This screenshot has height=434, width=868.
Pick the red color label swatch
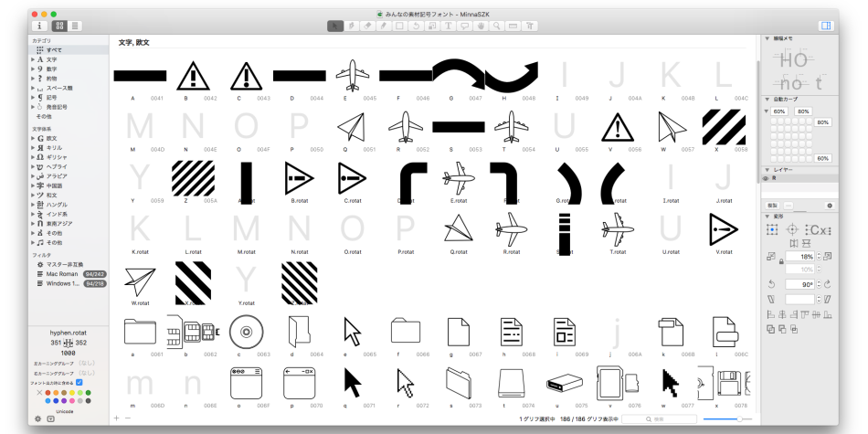tap(49, 393)
